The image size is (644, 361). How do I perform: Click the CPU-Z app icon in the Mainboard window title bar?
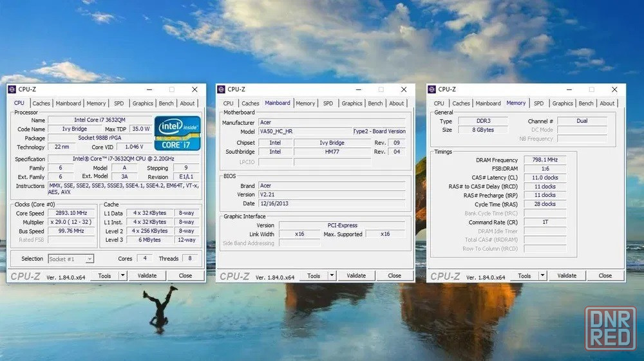pyautogui.click(x=222, y=89)
